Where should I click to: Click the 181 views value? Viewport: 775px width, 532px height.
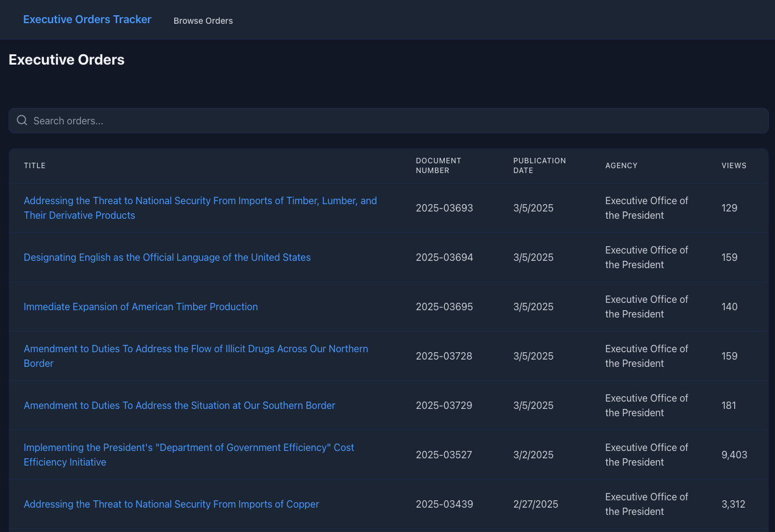click(x=729, y=405)
